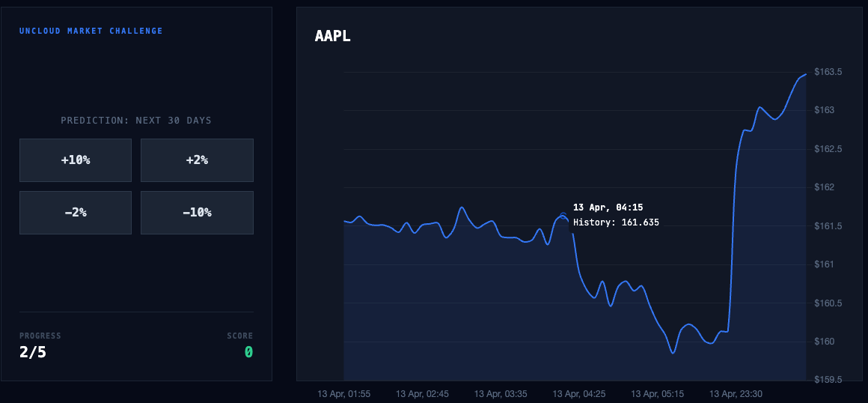Click the SCORE label

click(239, 336)
